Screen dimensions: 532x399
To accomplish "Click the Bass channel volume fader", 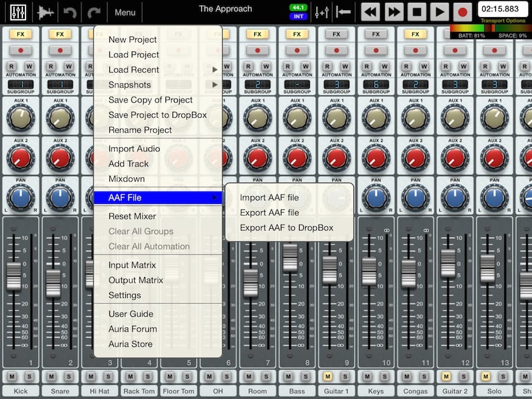I will (x=290, y=257).
